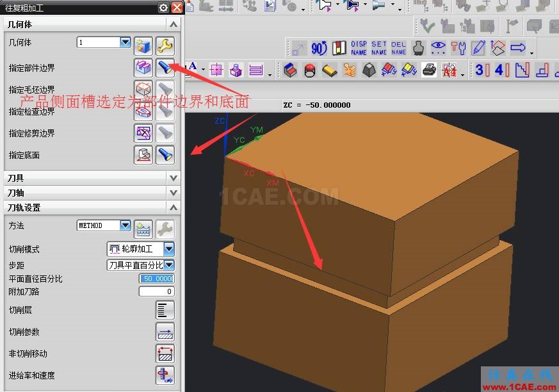Click the SET NAME toolbar button
Screen dimensions: 559x392
[x=378, y=48]
